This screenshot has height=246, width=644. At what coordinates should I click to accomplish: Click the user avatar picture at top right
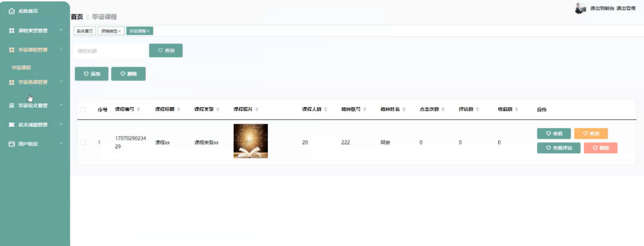pos(581,8)
